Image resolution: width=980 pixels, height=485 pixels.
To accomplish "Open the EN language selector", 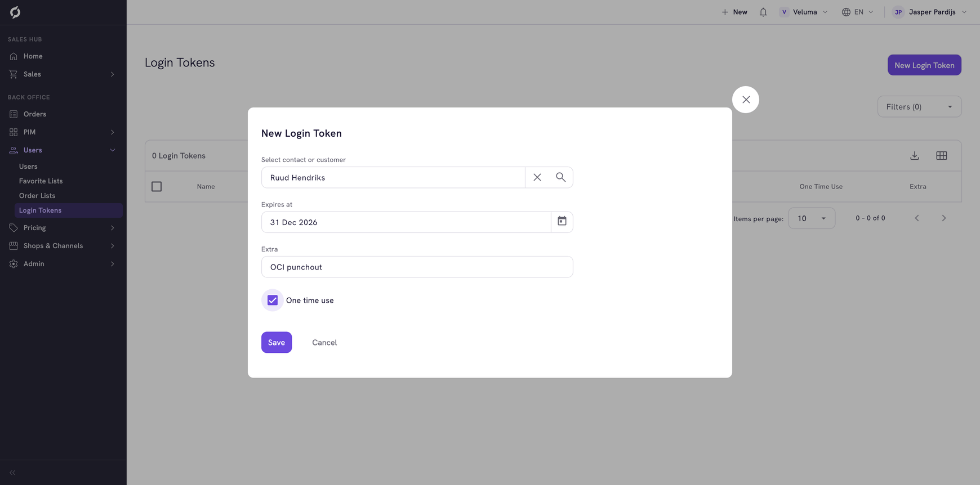I will pyautogui.click(x=858, y=12).
